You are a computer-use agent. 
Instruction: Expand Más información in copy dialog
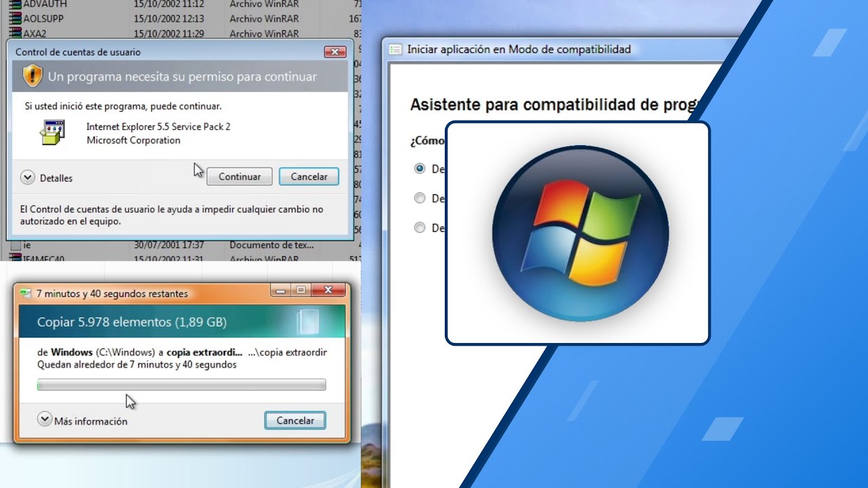point(45,420)
